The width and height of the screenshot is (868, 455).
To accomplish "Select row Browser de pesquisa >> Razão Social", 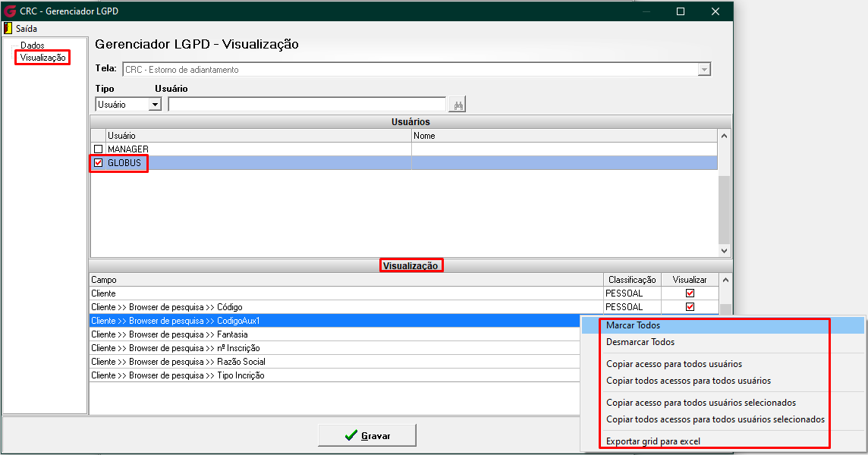I will point(335,362).
